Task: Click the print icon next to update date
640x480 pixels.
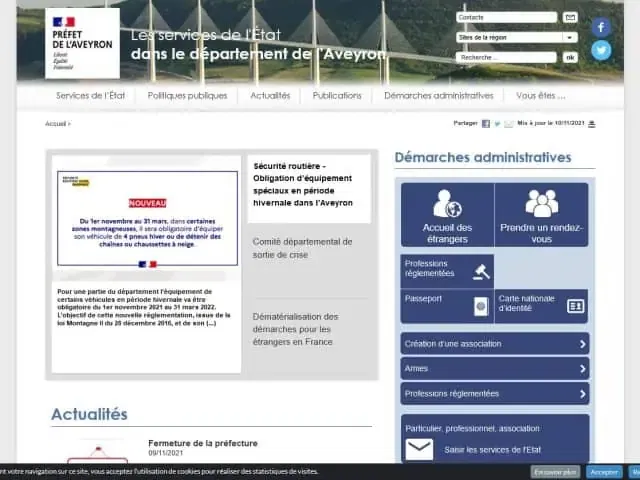Action: coord(591,124)
